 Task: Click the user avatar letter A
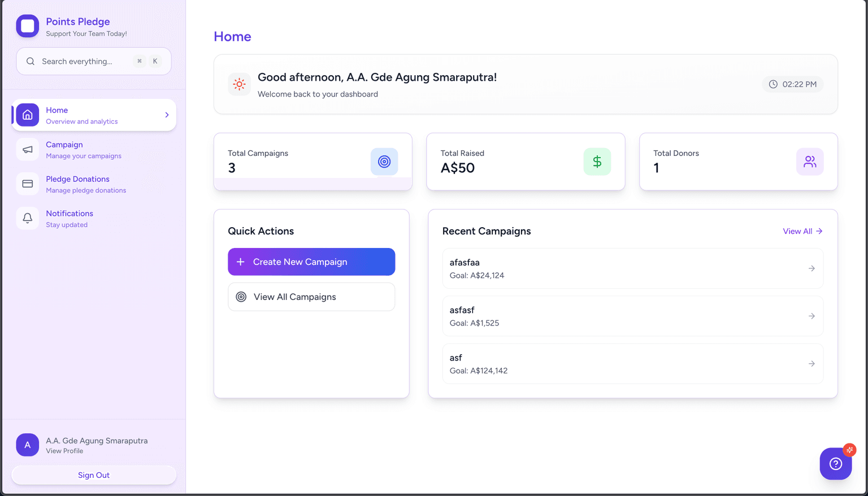[x=27, y=445]
